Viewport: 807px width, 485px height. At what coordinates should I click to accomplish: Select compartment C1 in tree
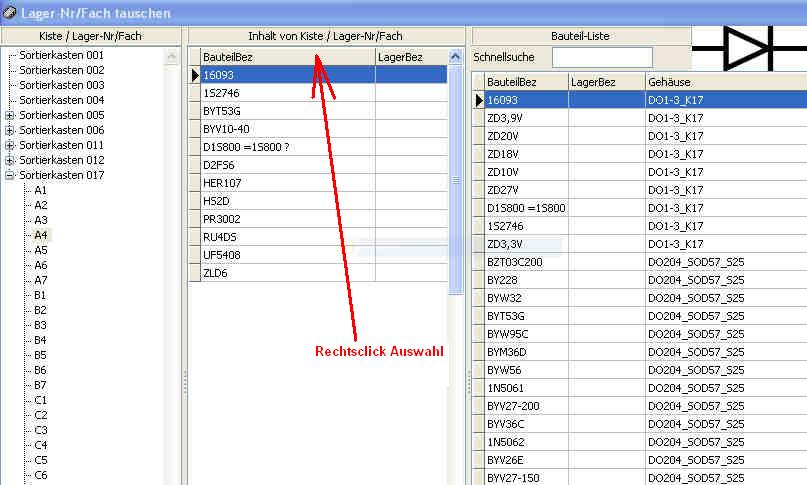[40, 400]
